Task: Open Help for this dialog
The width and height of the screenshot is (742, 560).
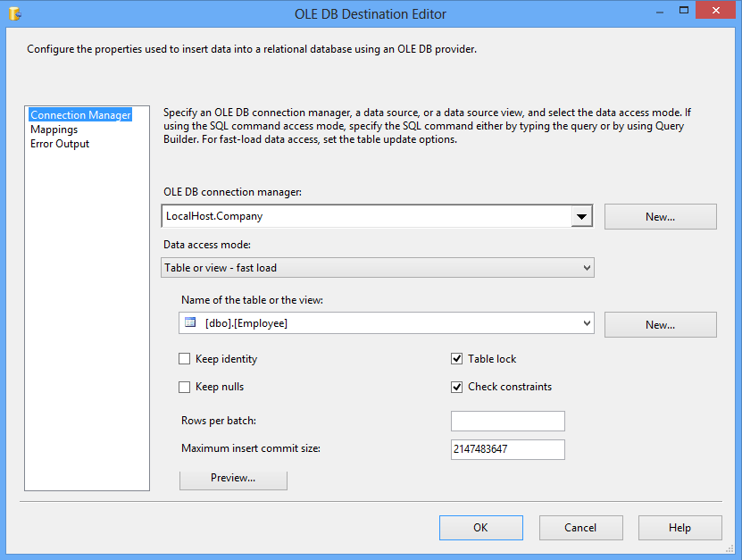Action: click(x=680, y=528)
